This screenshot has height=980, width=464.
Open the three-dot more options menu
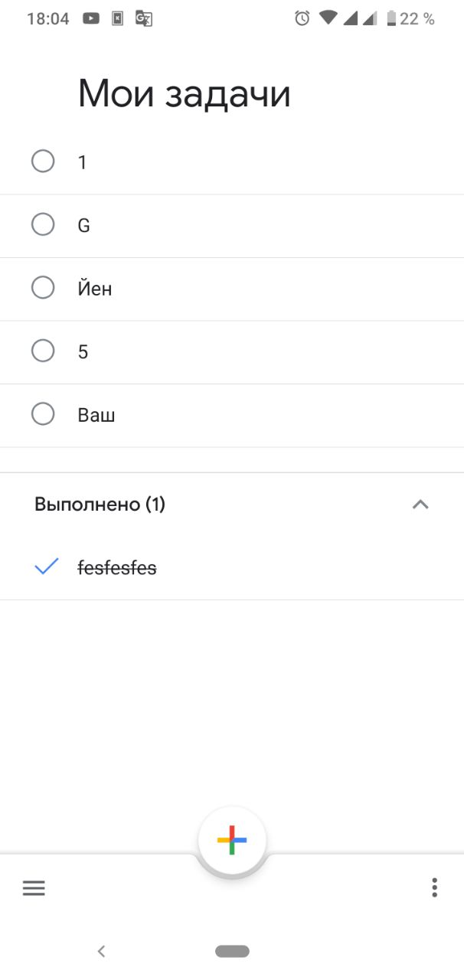[x=434, y=887]
